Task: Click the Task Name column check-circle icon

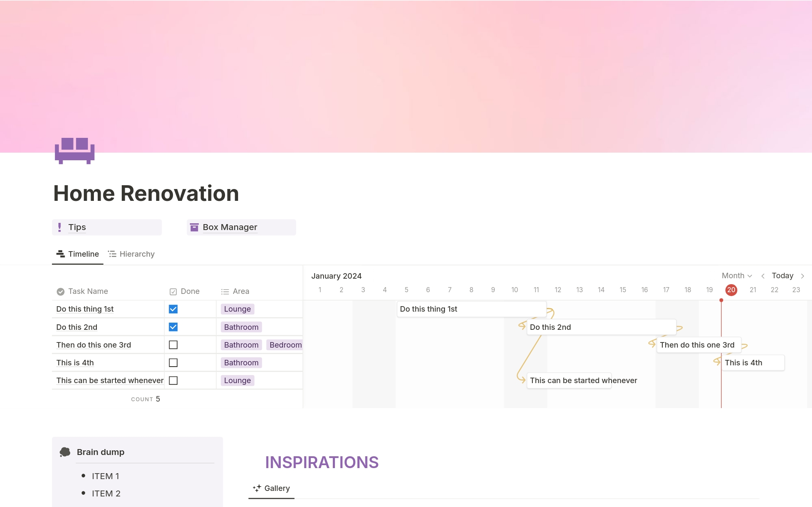Action: (x=60, y=291)
